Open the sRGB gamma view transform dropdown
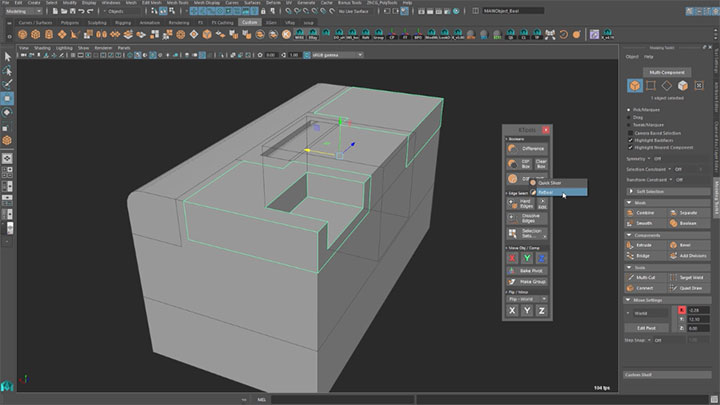 (338, 55)
